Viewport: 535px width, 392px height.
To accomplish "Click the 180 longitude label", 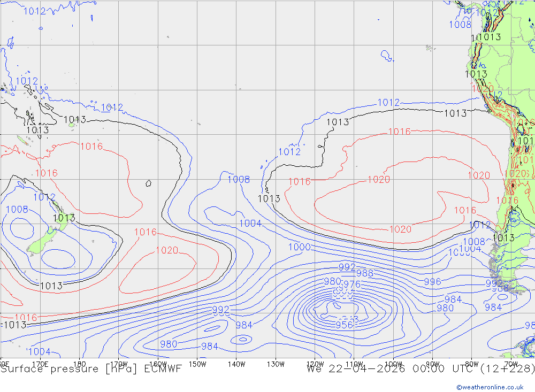I will click(80, 364).
